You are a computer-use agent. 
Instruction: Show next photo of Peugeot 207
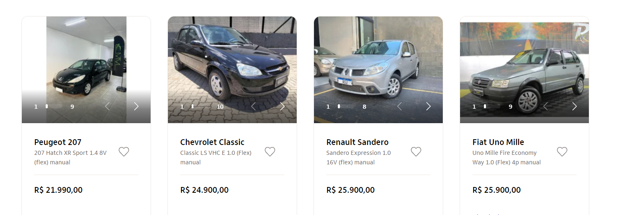point(136,107)
